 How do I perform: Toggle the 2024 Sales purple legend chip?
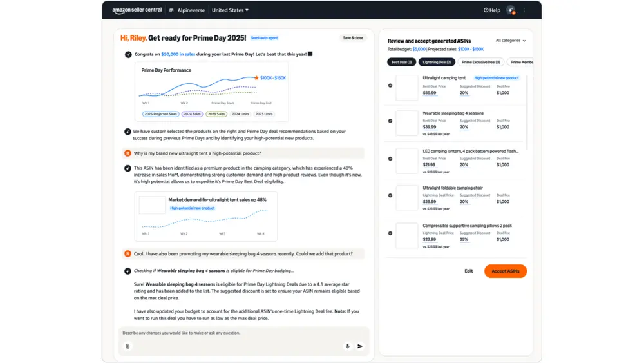pos(192,114)
